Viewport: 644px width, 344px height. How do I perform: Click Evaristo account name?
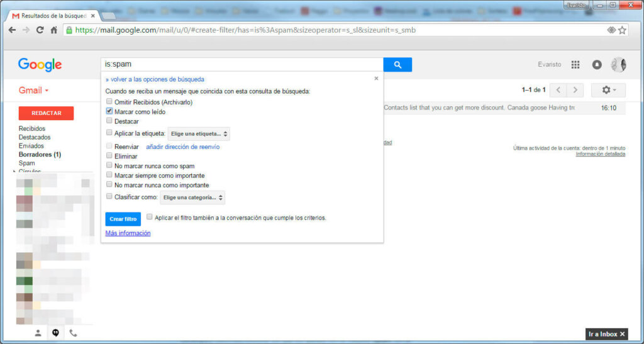pos(550,64)
